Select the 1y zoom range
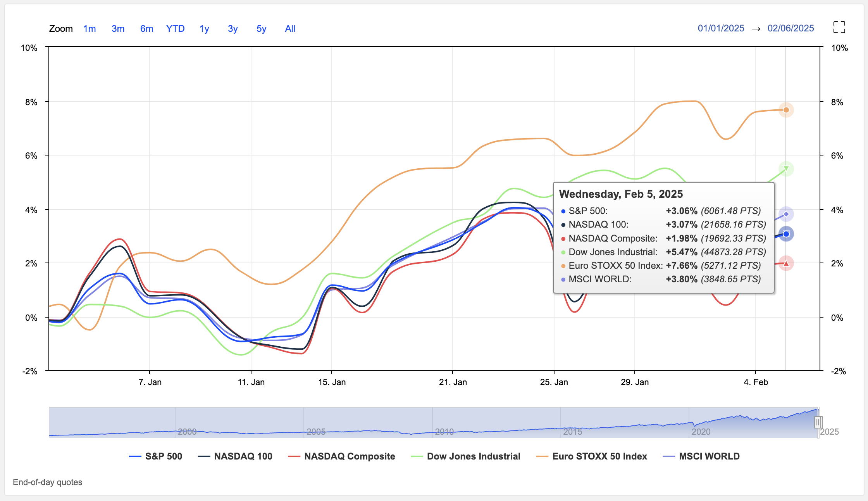Image resolution: width=868 pixels, height=501 pixels. click(204, 29)
